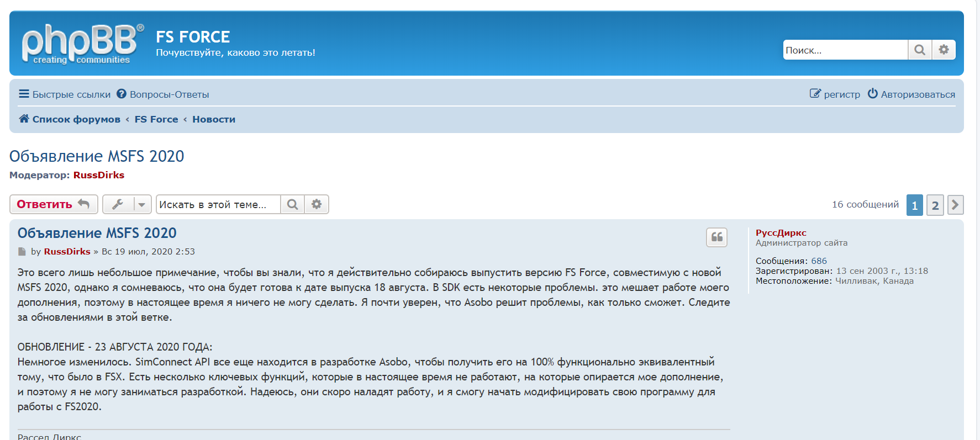Image resolution: width=980 pixels, height=440 pixels.
Task: Click the регистр link
Action: pyautogui.click(x=835, y=94)
